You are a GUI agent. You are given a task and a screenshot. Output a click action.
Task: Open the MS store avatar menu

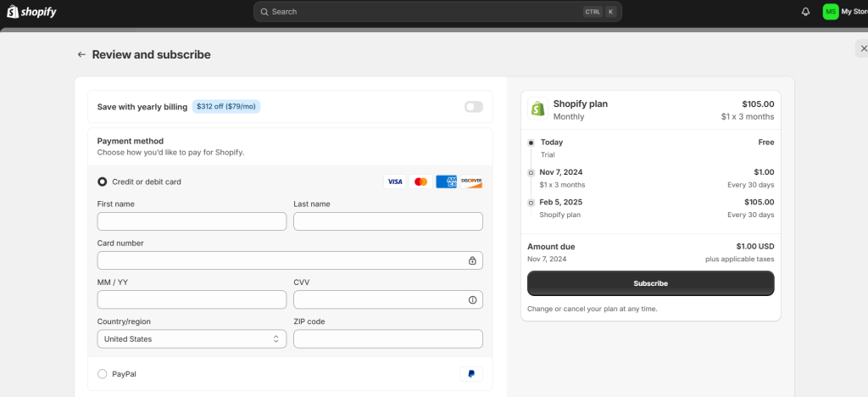tap(831, 12)
